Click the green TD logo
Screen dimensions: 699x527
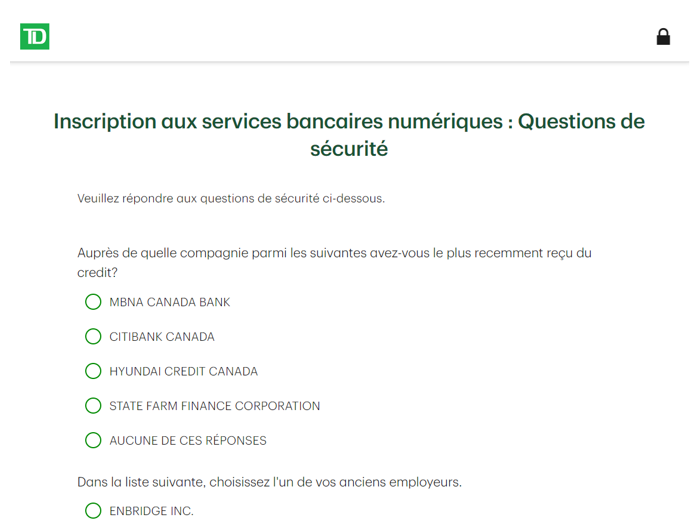pos(34,36)
